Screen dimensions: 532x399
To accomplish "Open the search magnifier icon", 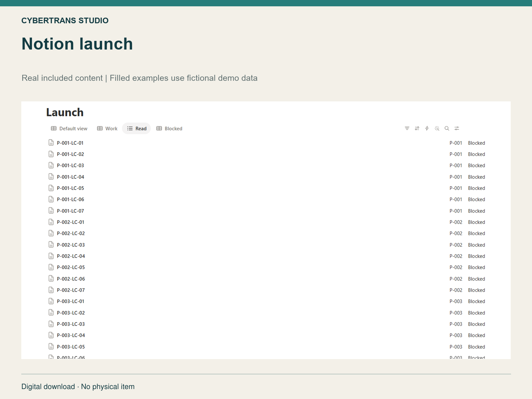I will point(447,128).
